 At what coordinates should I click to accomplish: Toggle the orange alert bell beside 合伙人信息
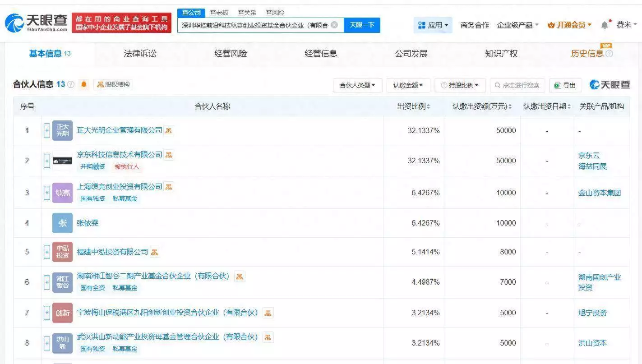tap(84, 84)
